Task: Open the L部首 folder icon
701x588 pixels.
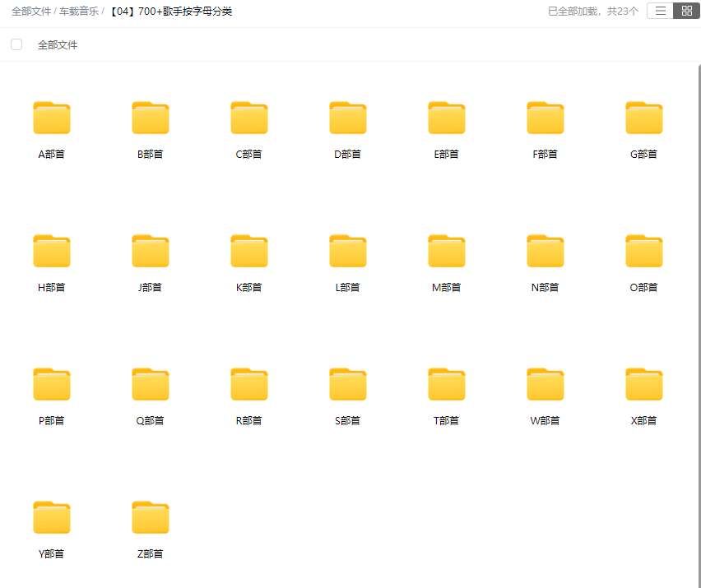Action: (x=348, y=251)
